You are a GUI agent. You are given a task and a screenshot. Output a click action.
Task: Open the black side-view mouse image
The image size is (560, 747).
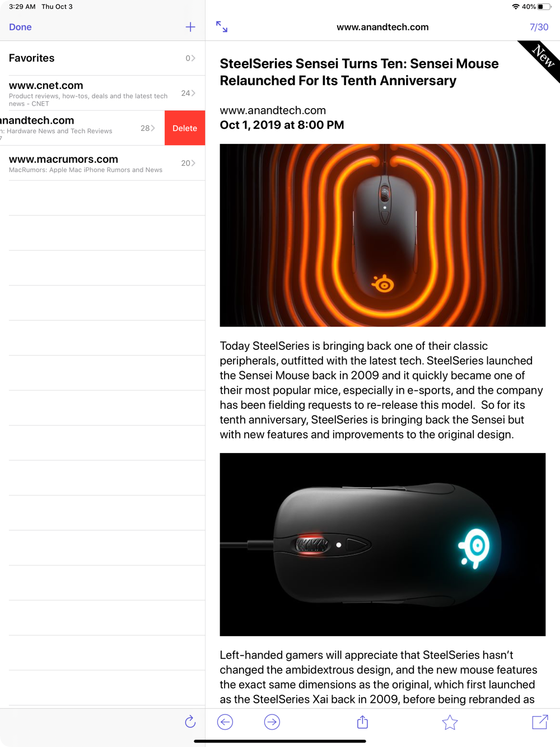click(x=382, y=544)
